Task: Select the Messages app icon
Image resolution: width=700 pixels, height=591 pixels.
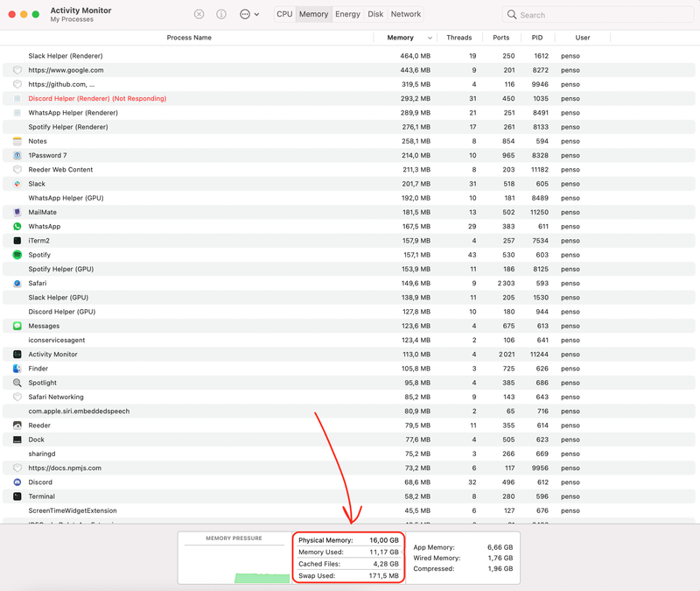Action: [17, 326]
